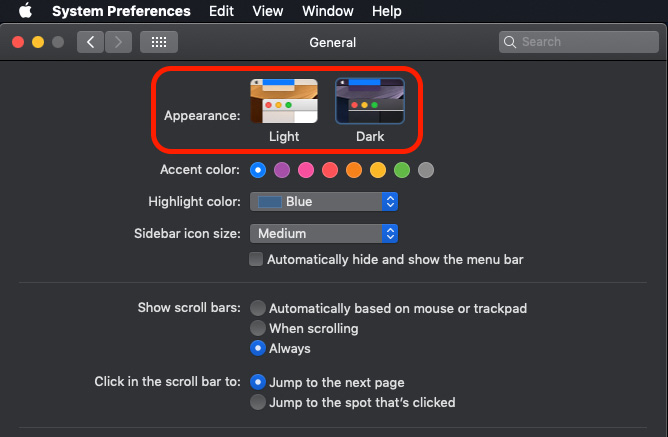Select Always show scroll bars option
The width and height of the screenshot is (668, 437).
point(258,348)
